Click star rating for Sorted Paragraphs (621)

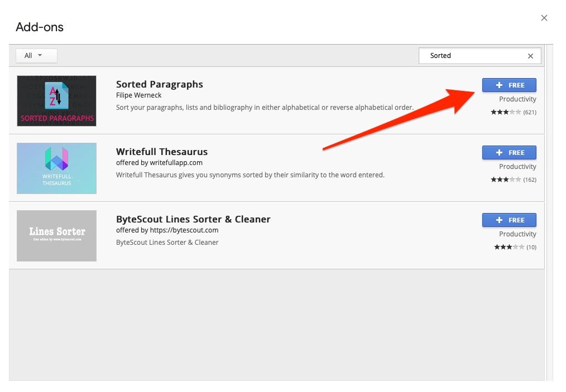pos(514,112)
